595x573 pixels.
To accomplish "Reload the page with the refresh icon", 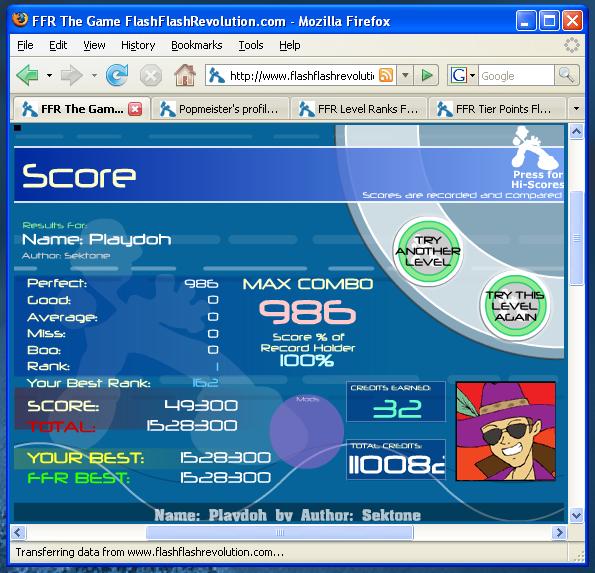I will (x=116, y=75).
